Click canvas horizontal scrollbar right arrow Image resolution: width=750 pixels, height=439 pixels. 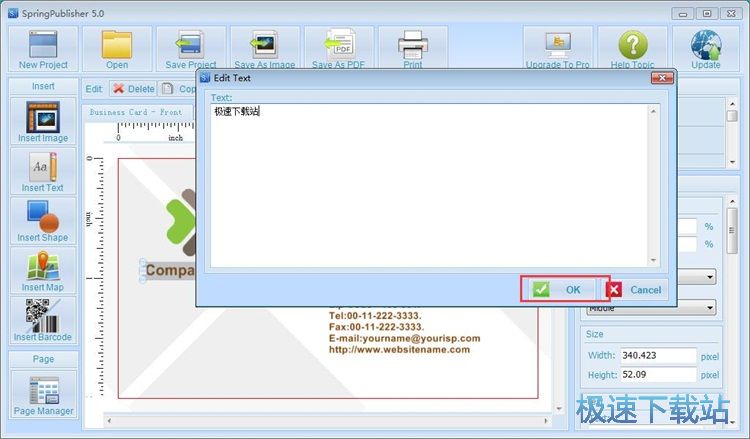pyautogui.click(x=546, y=421)
